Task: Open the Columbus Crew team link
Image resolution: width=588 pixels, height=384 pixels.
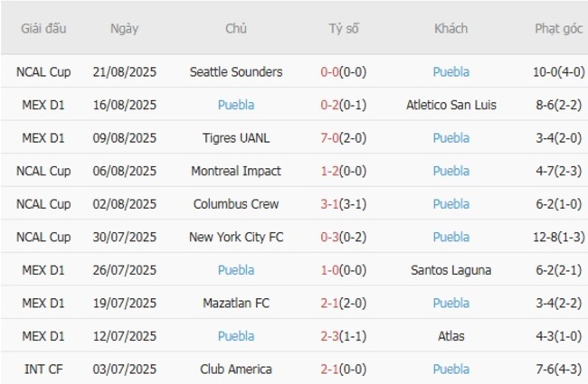Action: pos(236,204)
